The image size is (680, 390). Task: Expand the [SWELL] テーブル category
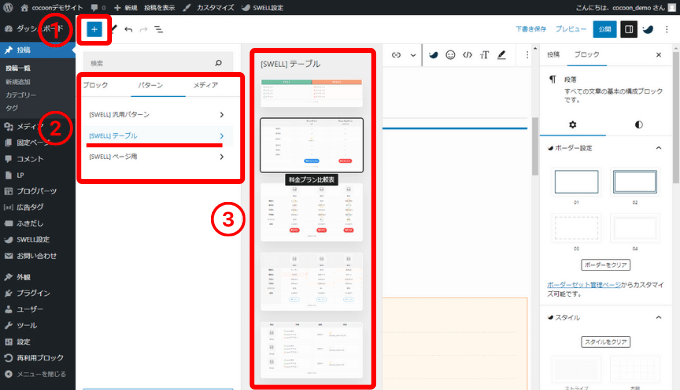pos(158,136)
